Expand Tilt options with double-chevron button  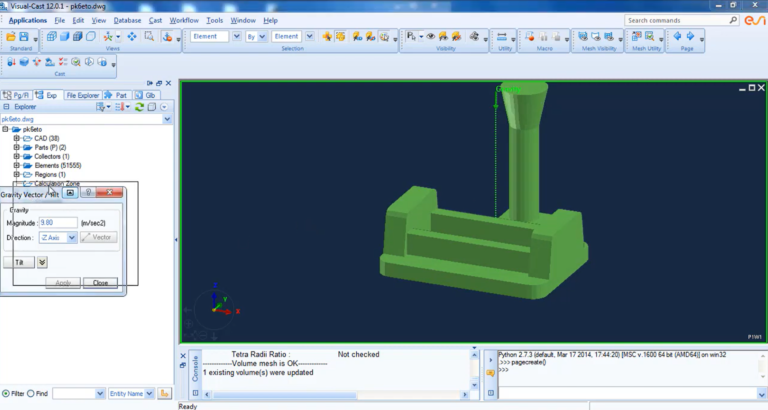point(42,262)
